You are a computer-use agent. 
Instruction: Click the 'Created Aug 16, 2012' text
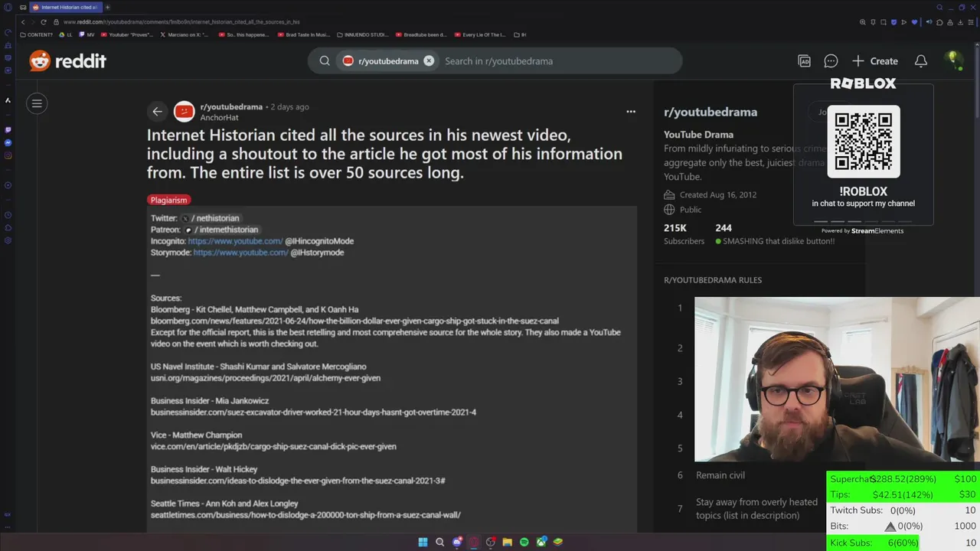pos(717,194)
